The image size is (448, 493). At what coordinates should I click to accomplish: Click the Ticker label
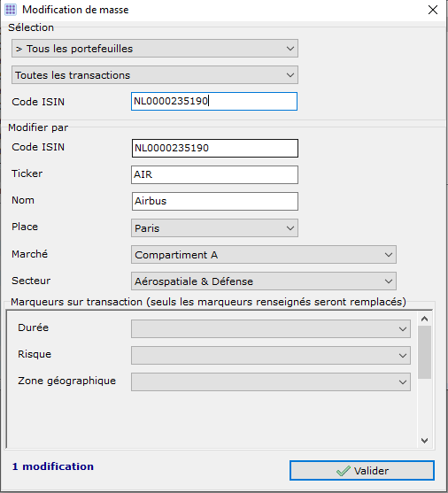(x=27, y=173)
